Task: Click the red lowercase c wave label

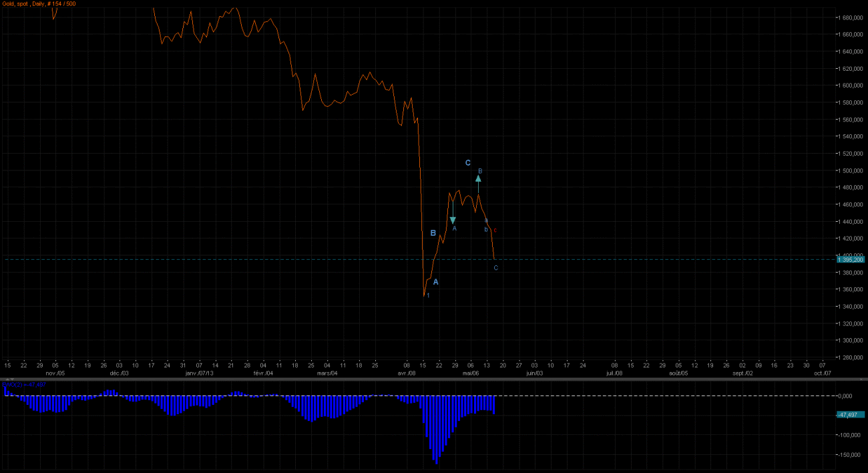Action: tap(495, 230)
